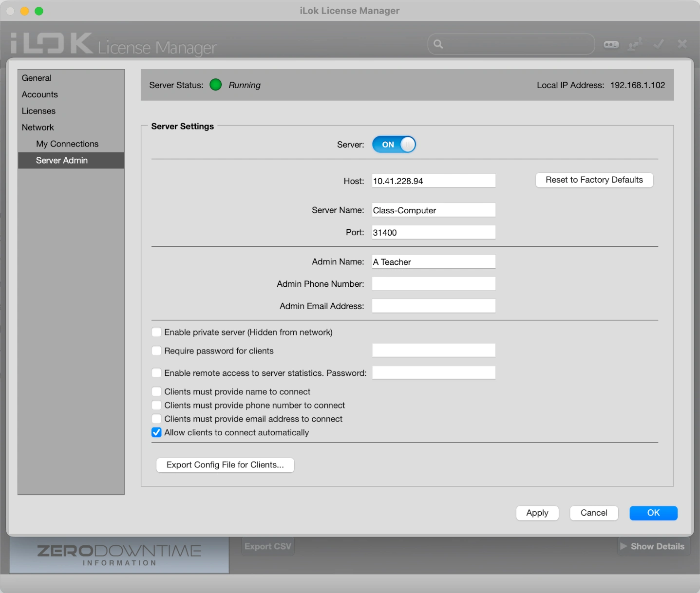Open the General preferences section
This screenshot has width=700, height=593.
point(37,78)
